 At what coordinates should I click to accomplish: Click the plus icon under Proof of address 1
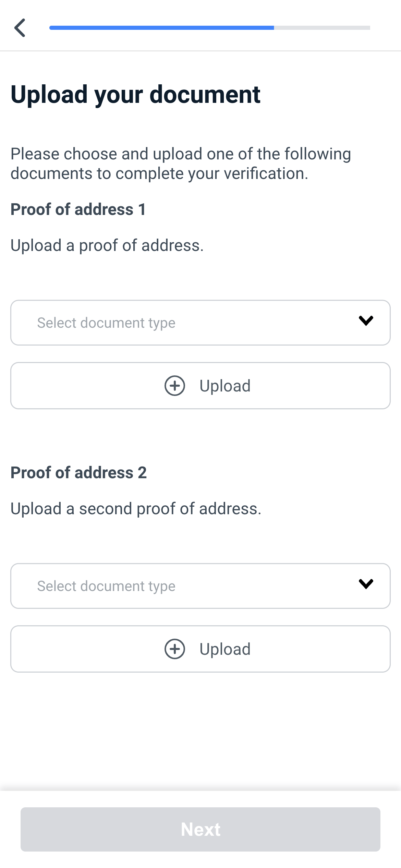175,386
